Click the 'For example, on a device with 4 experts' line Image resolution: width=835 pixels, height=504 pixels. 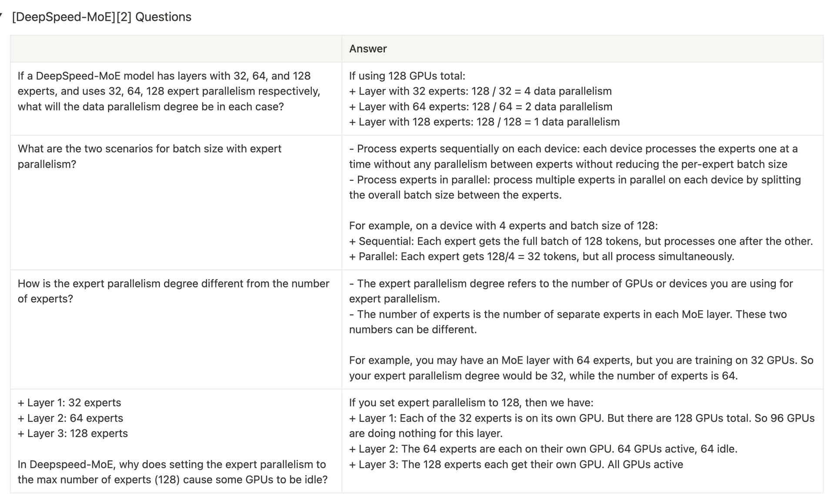[x=504, y=226]
